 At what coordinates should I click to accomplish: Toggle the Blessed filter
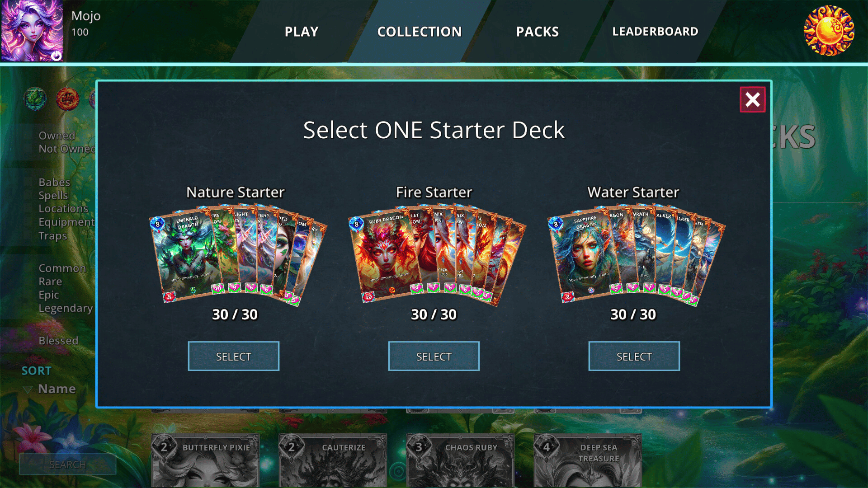(58, 341)
